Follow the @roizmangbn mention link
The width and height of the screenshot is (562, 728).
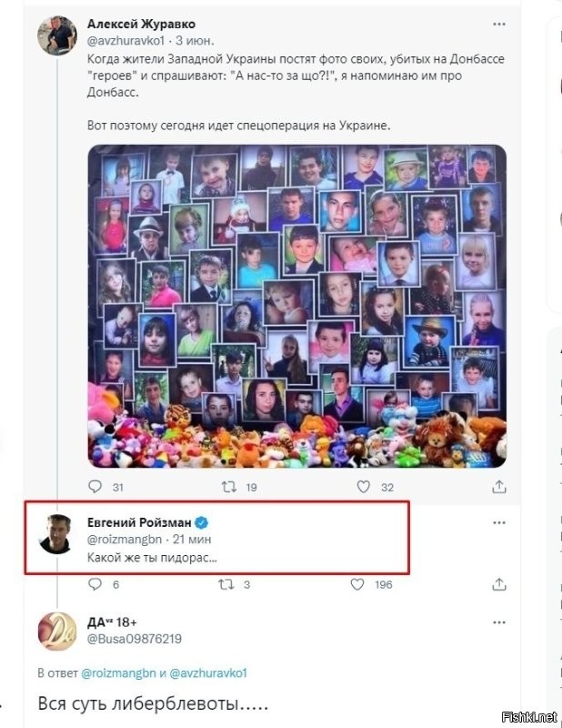[x=118, y=672]
